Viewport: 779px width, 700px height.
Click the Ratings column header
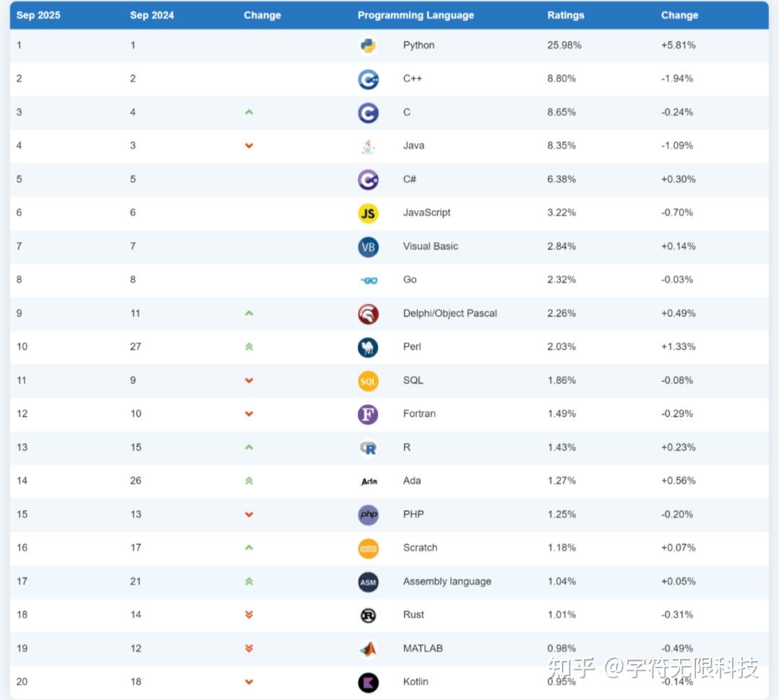pyautogui.click(x=565, y=15)
